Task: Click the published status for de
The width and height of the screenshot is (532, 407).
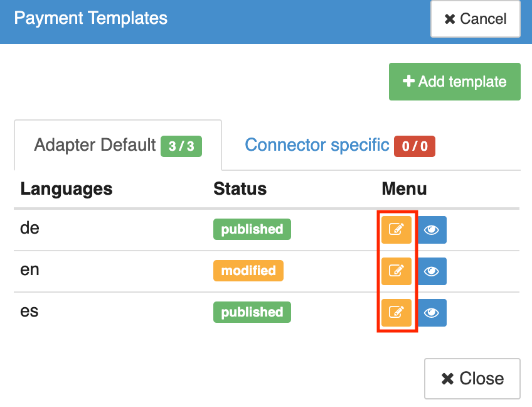Action: (x=252, y=229)
